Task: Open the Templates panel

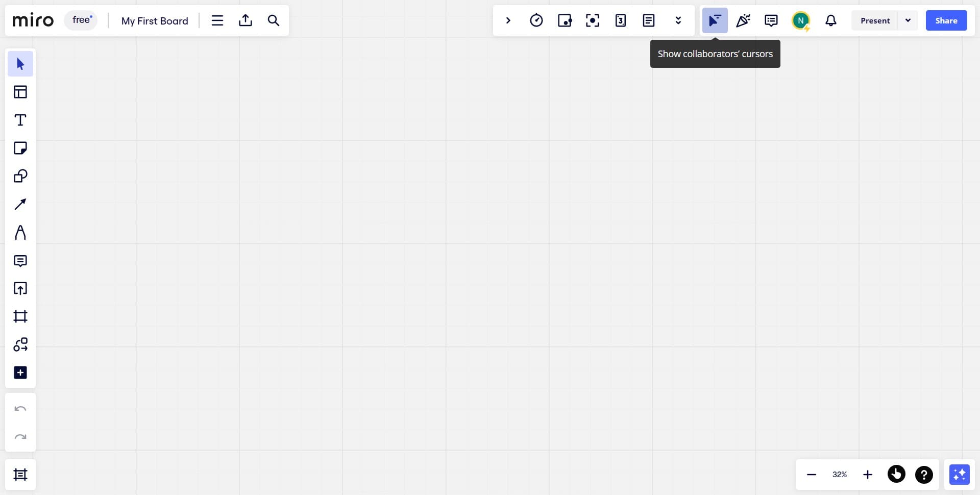Action: pos(20,92)
